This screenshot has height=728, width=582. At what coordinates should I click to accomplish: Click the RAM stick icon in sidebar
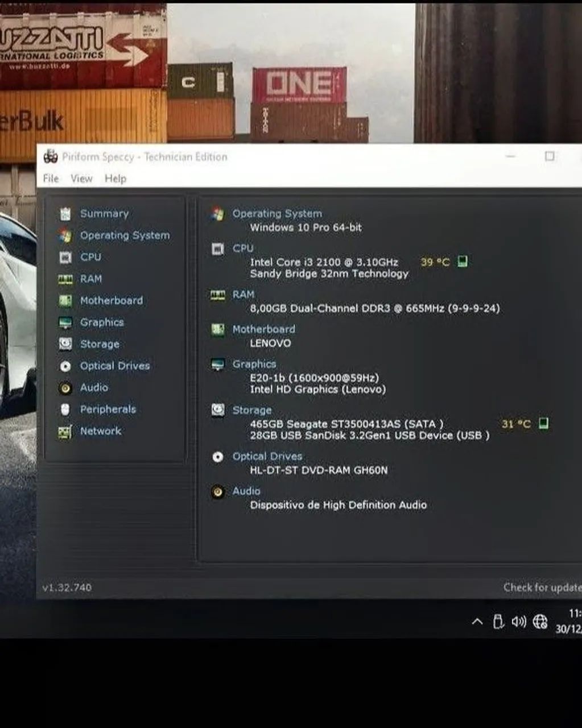click(x=65, y=279)
